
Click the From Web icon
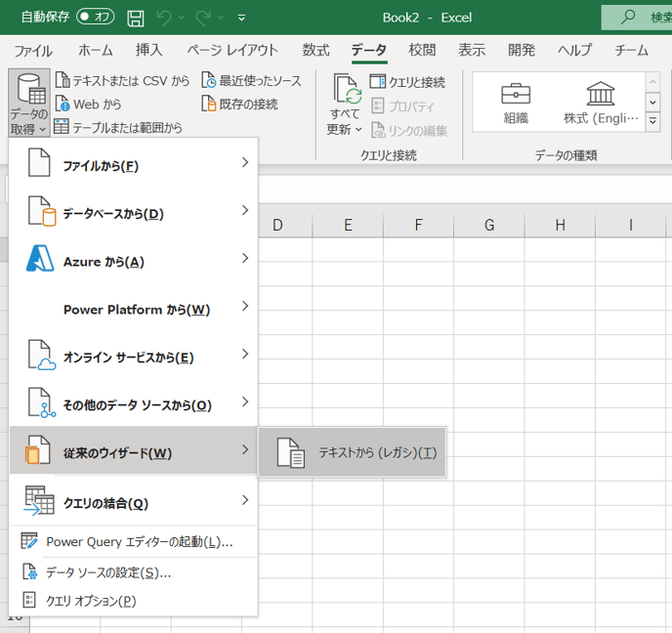click(x=63, y=104)
